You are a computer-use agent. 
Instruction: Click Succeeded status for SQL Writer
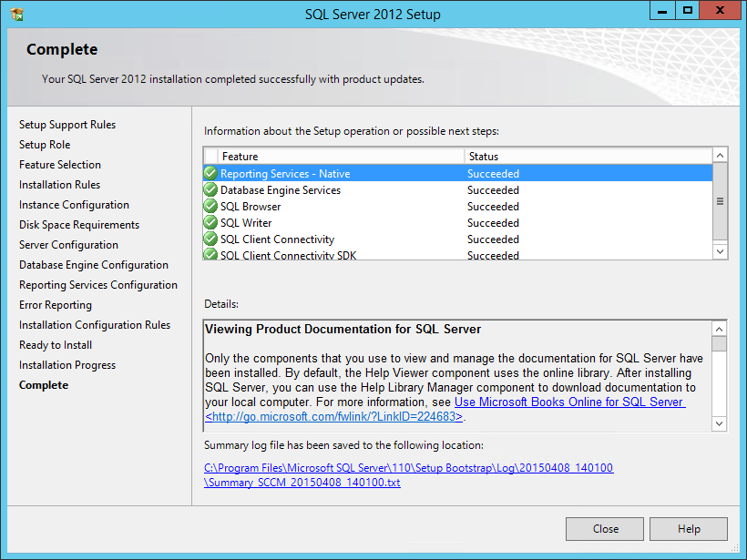click(493, 222)
